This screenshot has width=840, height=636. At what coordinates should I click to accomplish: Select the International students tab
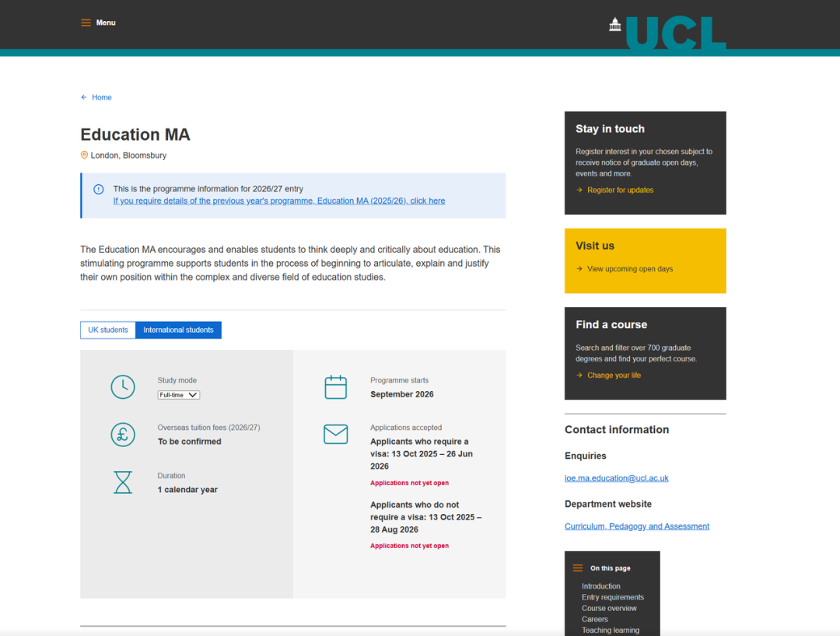178,330
